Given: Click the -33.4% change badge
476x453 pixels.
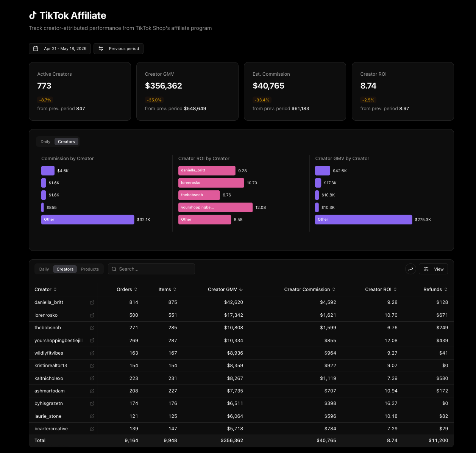Looking at the screenshot, I should coord(262,100).
